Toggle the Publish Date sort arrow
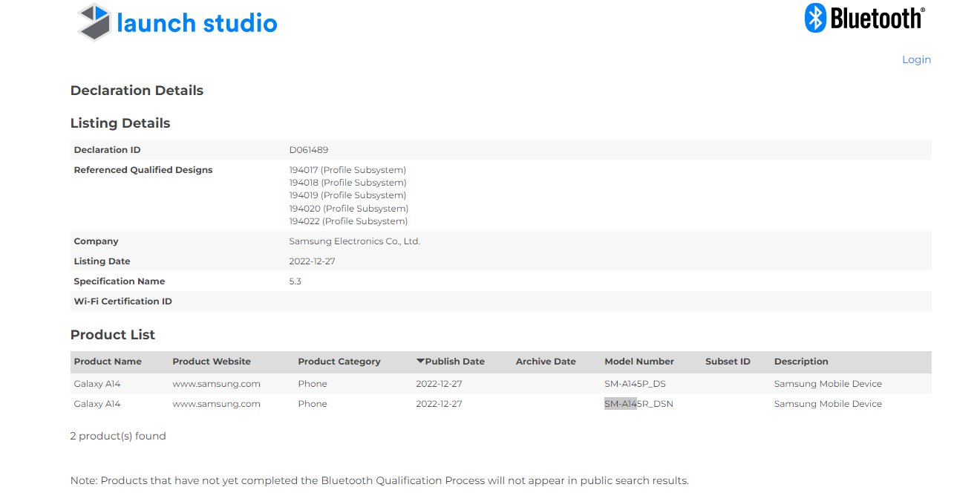This screenshot has height=493, width=980. (x=420, y=362)
